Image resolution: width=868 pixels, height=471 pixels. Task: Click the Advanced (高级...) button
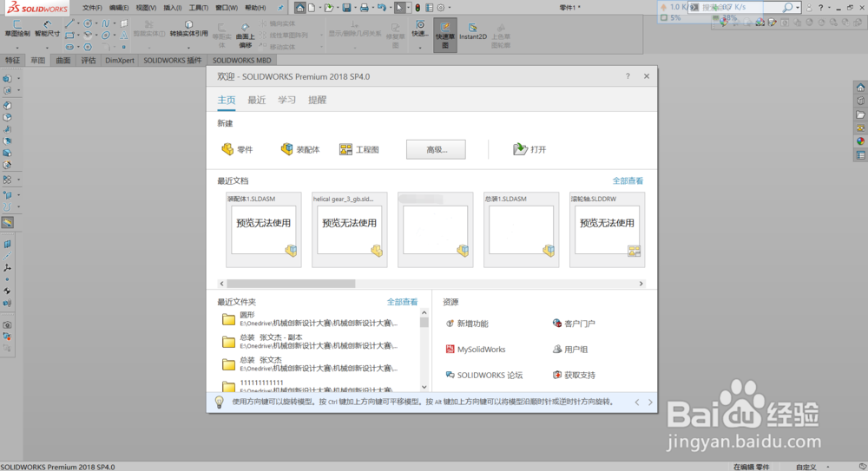click(x=436, y=149)
